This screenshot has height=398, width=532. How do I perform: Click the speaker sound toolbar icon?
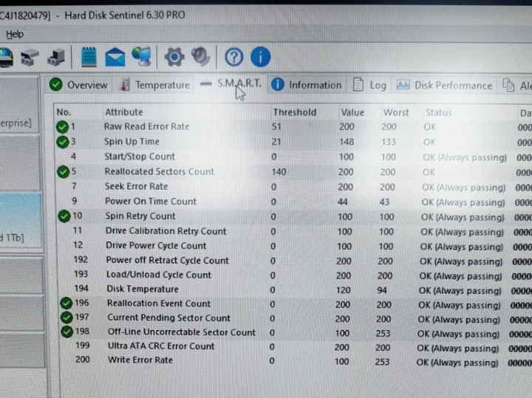pos(200,56)
